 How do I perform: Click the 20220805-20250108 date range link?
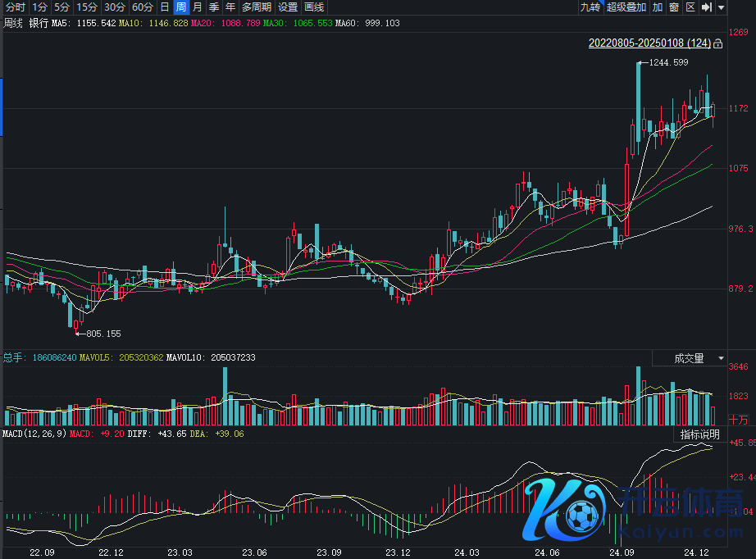pyautogui.click(x=649, y=43)
